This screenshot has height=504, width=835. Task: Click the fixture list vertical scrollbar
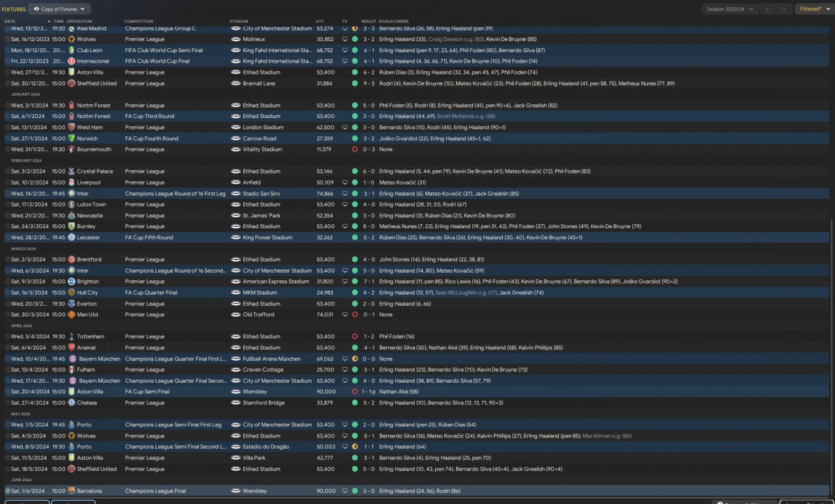point(832,357)
